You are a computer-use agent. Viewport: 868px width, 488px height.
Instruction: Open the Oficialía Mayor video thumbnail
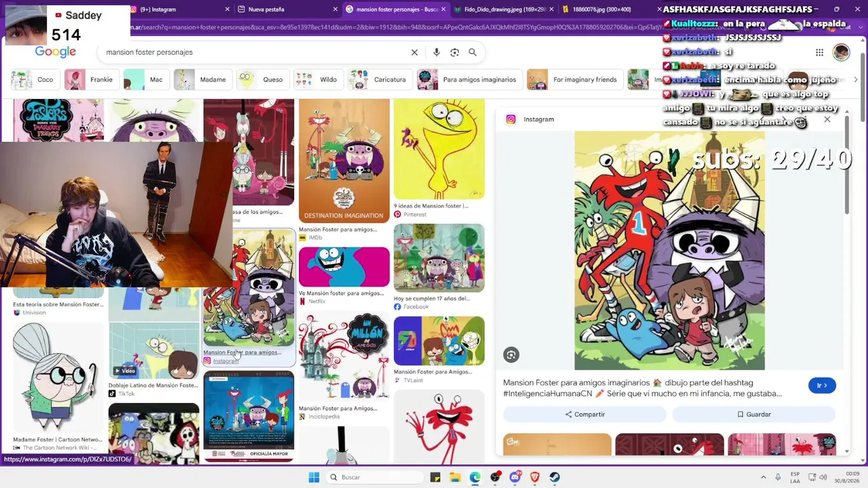(249, 416)
